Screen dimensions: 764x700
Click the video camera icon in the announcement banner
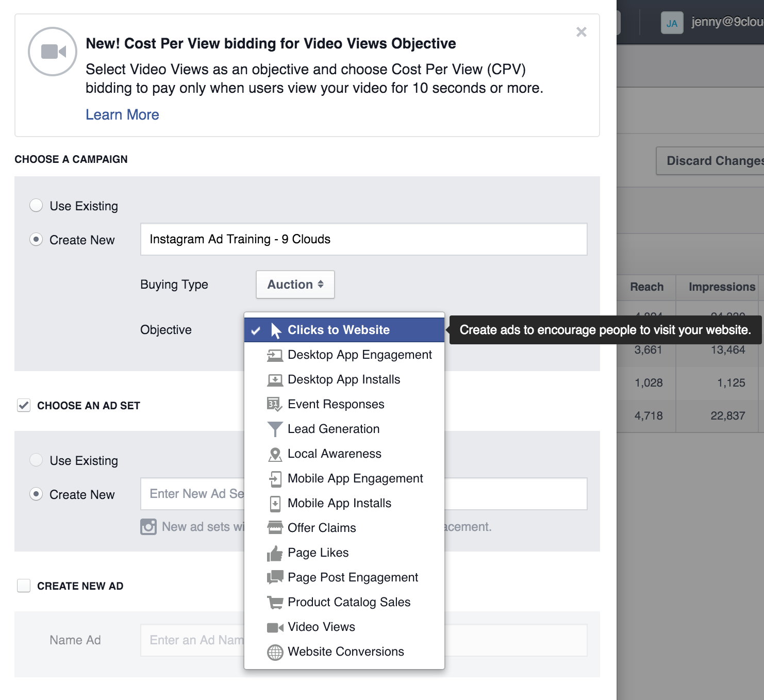(53, 52)
